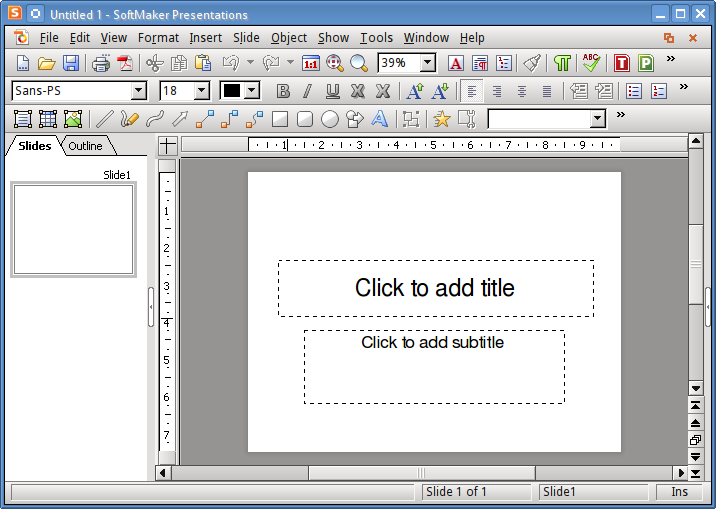Click the 'Click to add title' placeholder
Image resolution: width=716 pixels, height=509 pixels.
435,288
